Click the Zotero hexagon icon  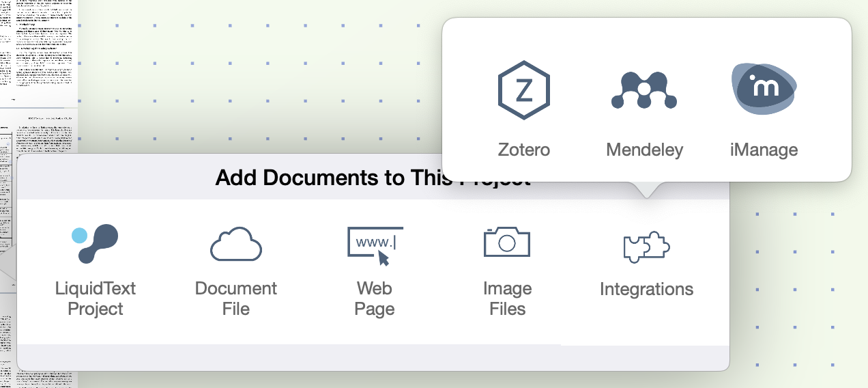524,91
